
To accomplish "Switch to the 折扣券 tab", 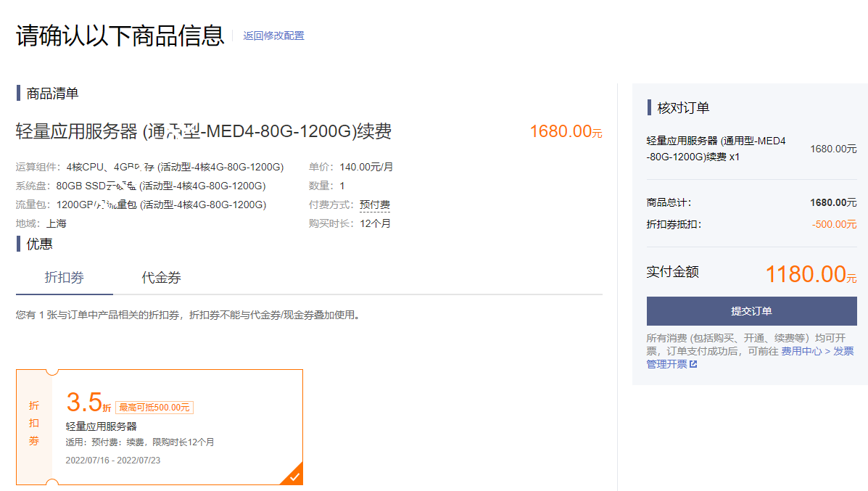I will [64, 278].
